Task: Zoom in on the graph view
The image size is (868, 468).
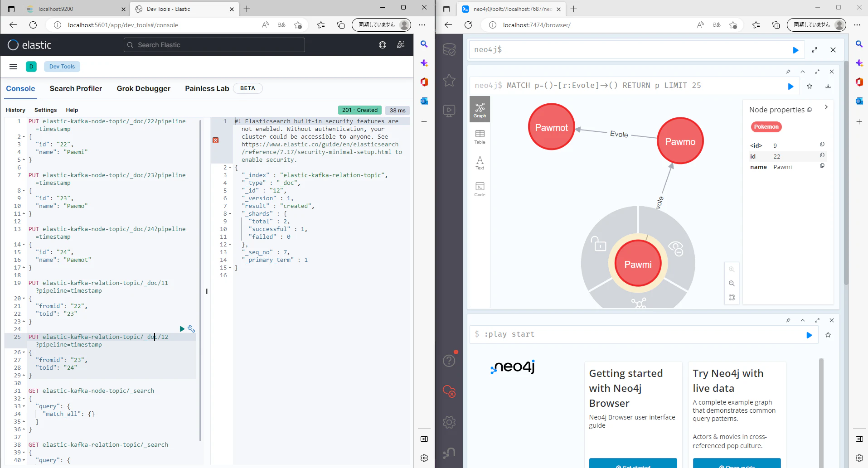Action: pyautogui.click(x=732, y=269)
